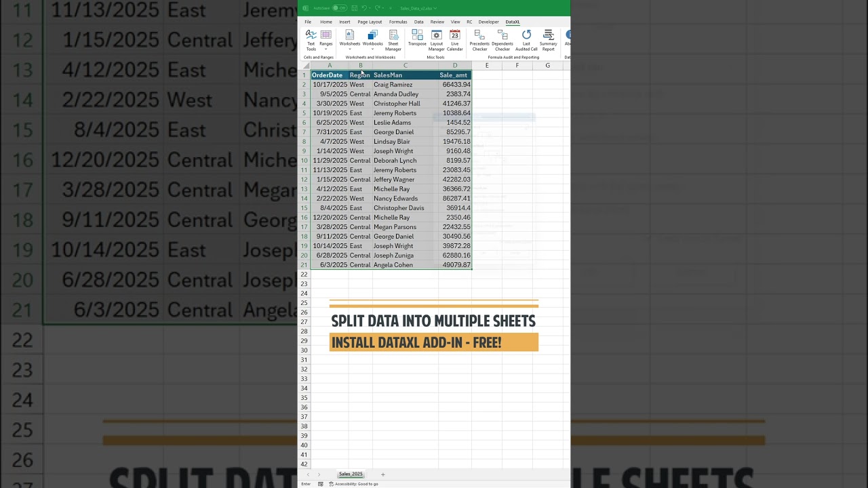Open the Ranges tool dropdown
Image resolution: width=868 pixels, height=488 pixels.
tap(326, 40)
